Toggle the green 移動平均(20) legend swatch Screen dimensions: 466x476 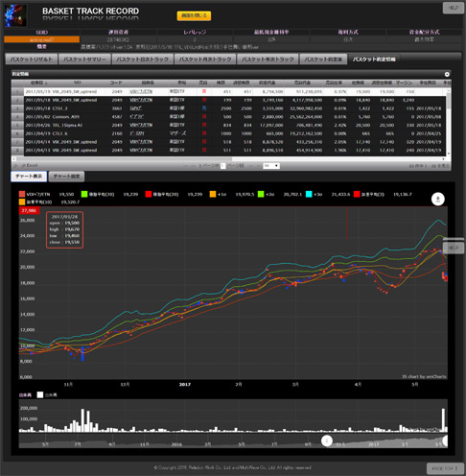84,194
